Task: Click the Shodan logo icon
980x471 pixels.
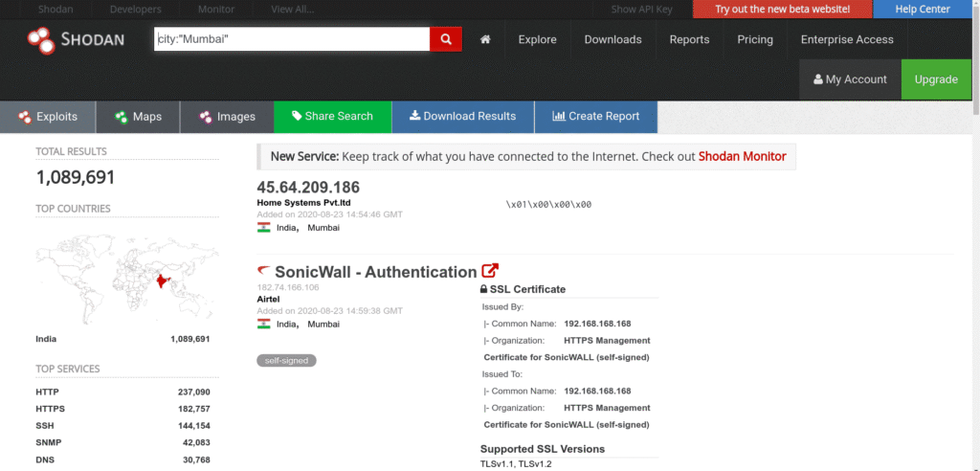Action: [x=42, y=39]
